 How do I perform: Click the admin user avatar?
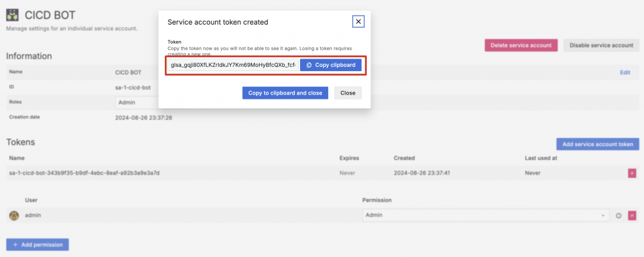tap(14, 215)
